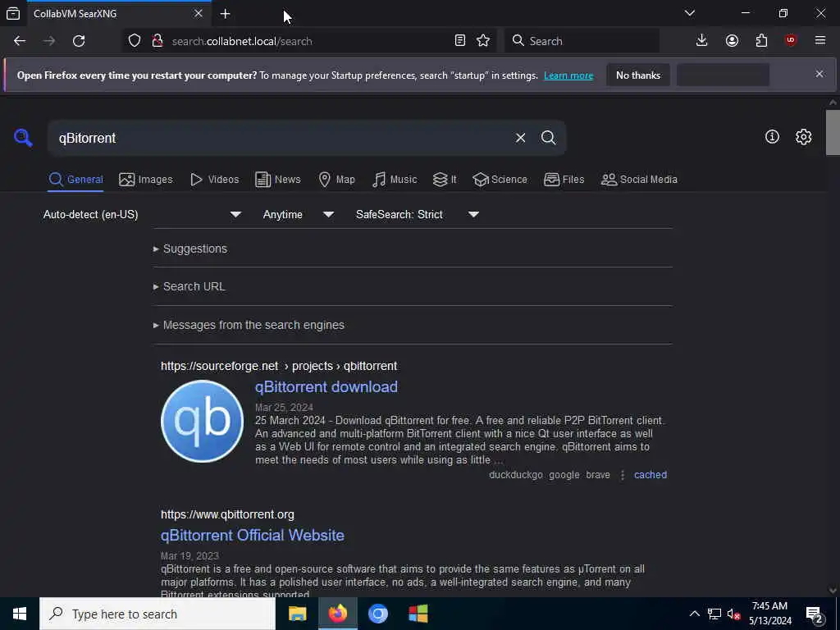Click the network tray icon
The width and height of the screenshot is (840, 630).
[714, 614]
